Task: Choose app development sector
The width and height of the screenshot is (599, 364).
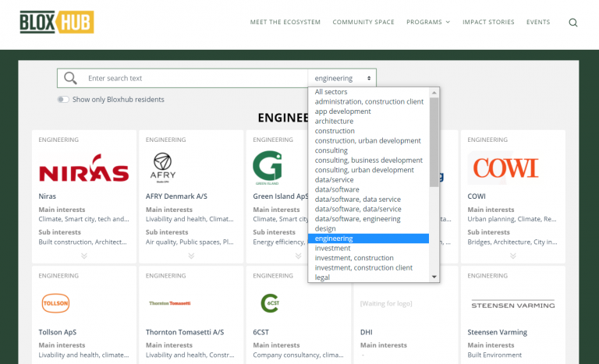Action: (x=368, y=111)
